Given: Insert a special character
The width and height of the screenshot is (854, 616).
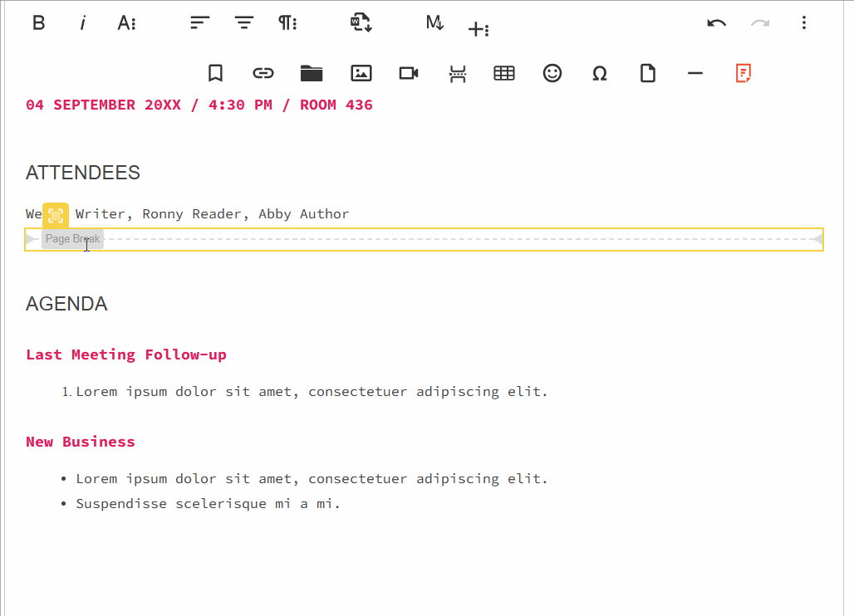Looking at the screenshot, I should click(600, 73).
